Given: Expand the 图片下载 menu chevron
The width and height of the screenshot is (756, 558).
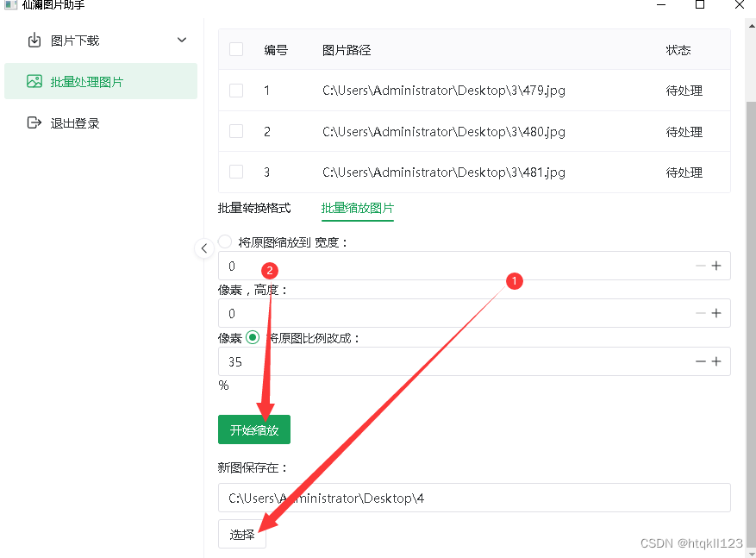Looking at the screenshot, I should (x=182, y=40).
